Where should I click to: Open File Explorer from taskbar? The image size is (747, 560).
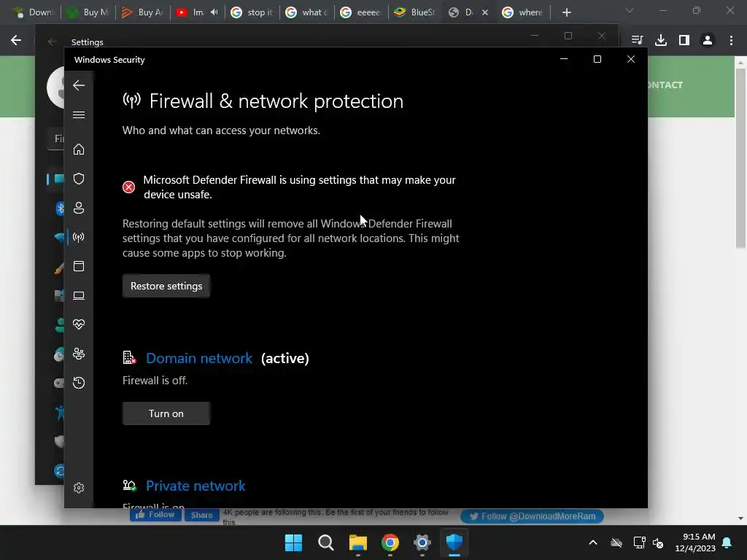(357, 542)
